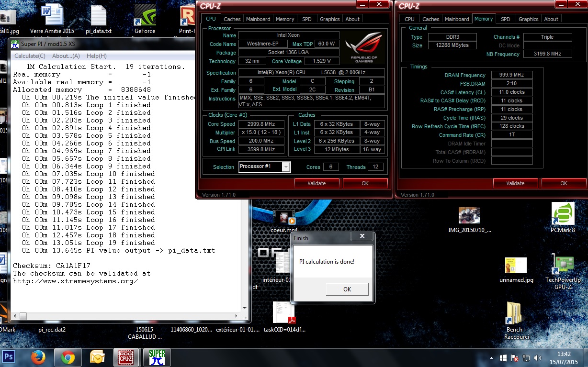Click the CAS# Latency value 11.0 clocks
The height and width of the screenshot is (367, 588).
pyautogui.click(x=511, y=92)
